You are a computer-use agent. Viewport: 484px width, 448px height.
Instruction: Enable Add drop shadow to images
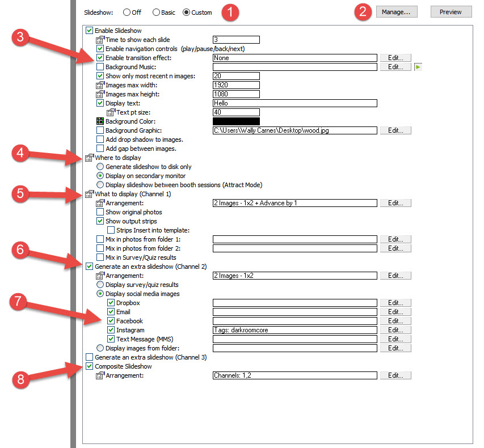pos(100,140)
